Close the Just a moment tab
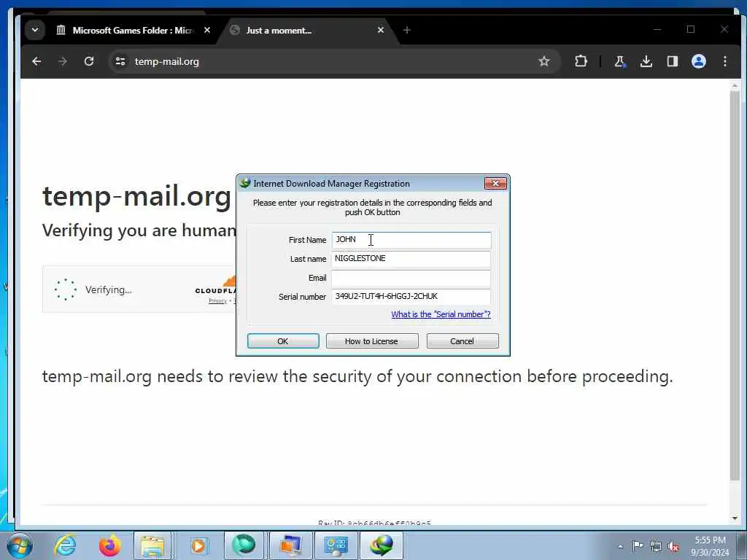The width and height of the screenshot is (747, 560). point(381,30)
